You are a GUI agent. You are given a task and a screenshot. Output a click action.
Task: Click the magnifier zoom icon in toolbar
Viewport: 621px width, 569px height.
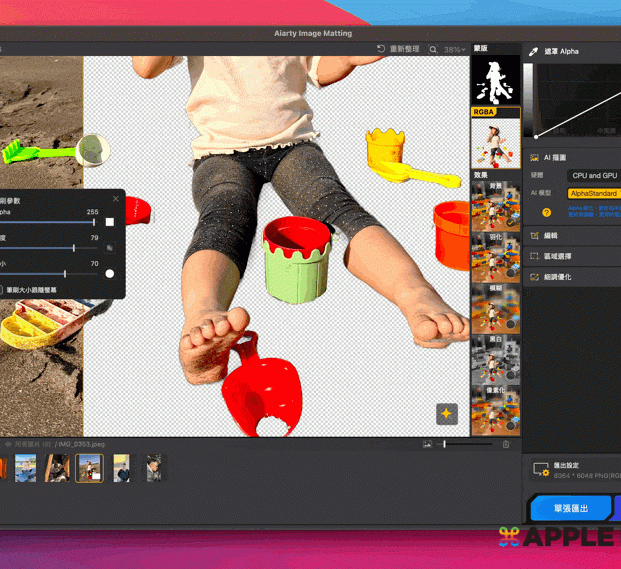pyautogui.click(x=433, y=49)
